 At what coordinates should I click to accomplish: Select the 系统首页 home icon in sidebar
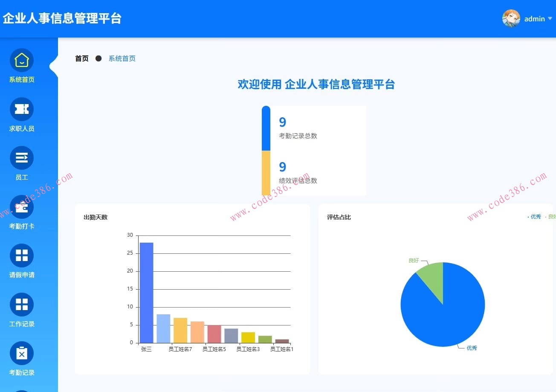click(x=21, y=60)
